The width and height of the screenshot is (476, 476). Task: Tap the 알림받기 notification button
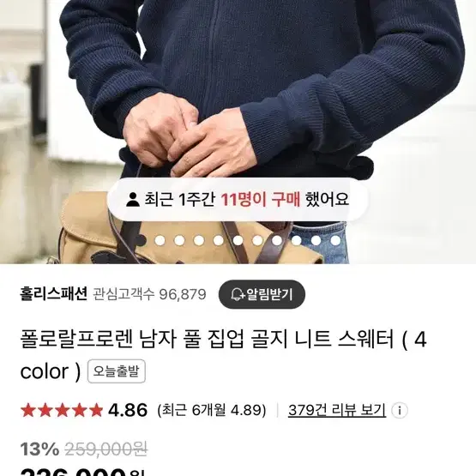262,294
